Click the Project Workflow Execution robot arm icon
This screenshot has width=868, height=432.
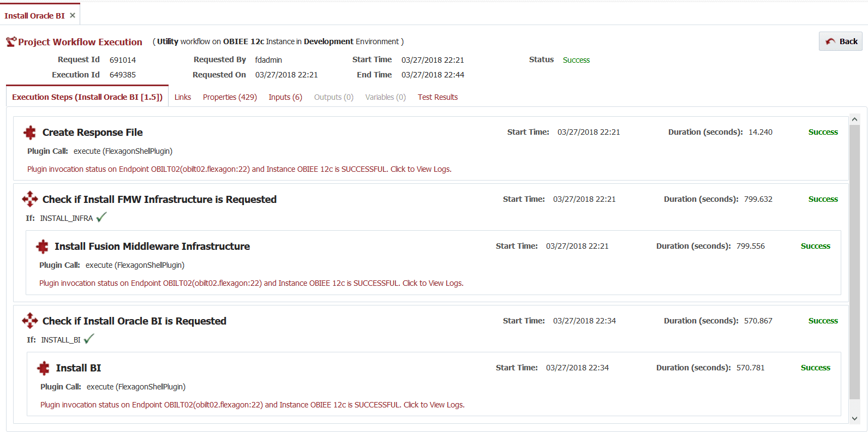coord(11,42)
